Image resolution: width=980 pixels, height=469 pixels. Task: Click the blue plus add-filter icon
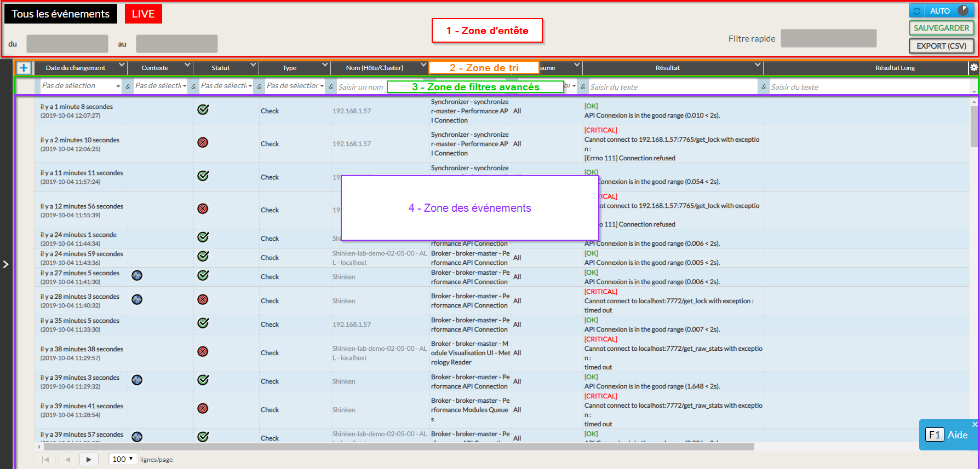click(x=24, y=68)
